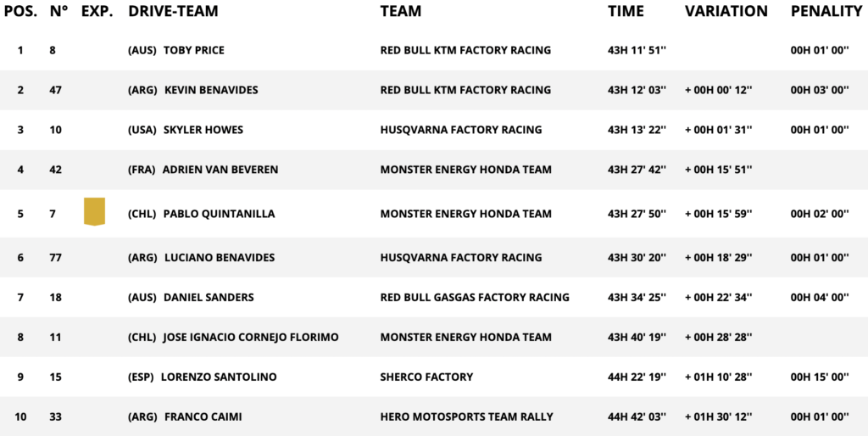Select the VARIATION column header
This screenshot has width=868, height=436.
pyautogui.click(x=726, y=12)
